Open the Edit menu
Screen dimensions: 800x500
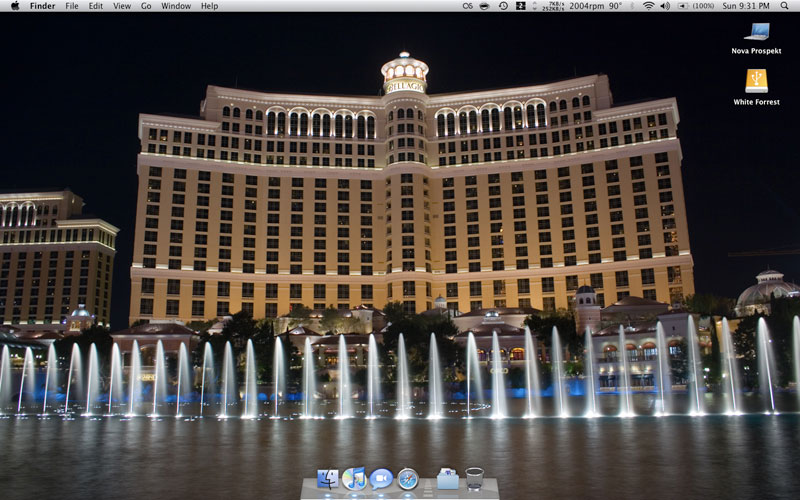tap(95, 6)
